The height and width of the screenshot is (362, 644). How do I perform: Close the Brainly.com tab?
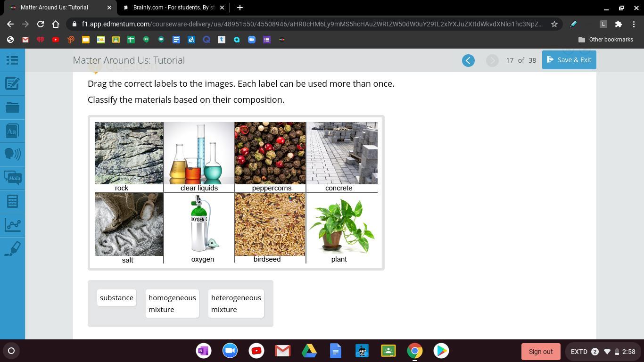pyautogui.click(x=222, y=8)
